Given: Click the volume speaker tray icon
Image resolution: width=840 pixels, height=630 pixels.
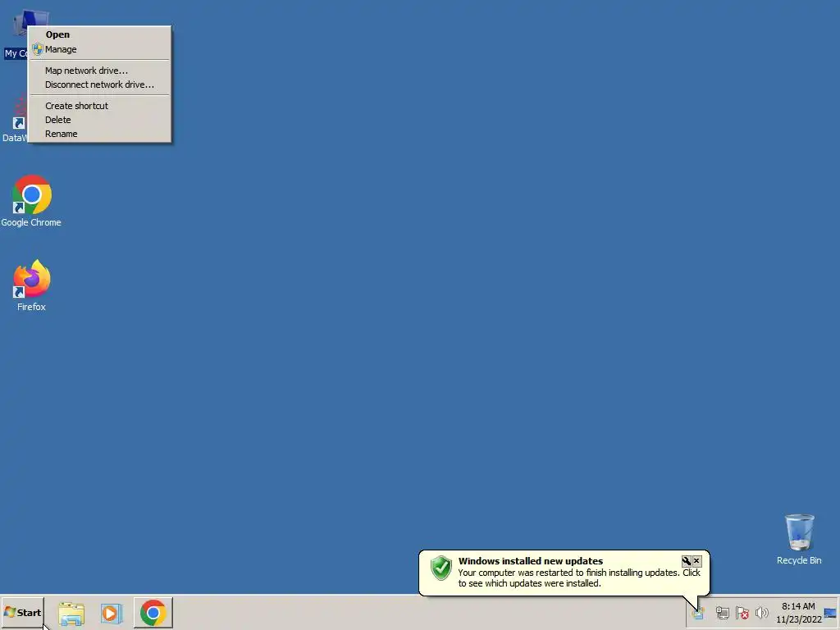Looking at the screenshot, I should [761, 613].
